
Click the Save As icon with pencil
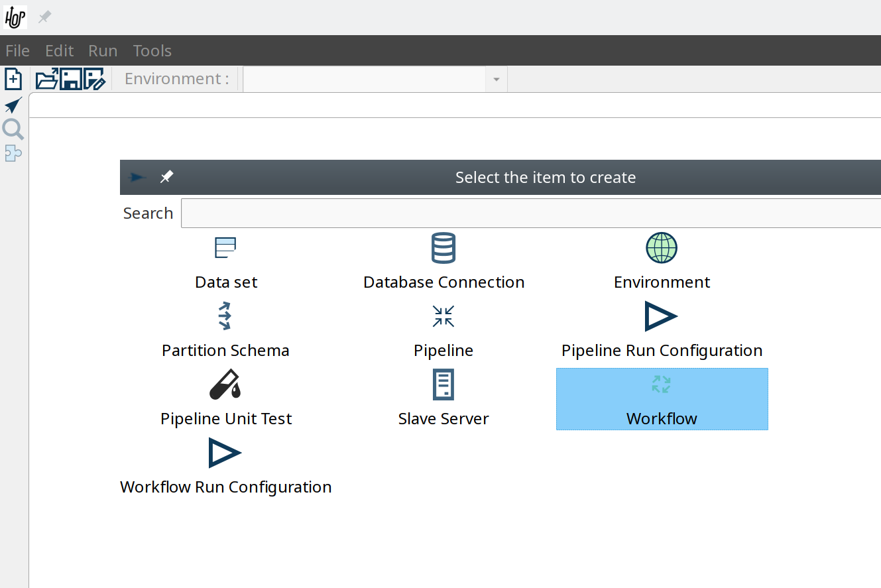click(94, 79)
